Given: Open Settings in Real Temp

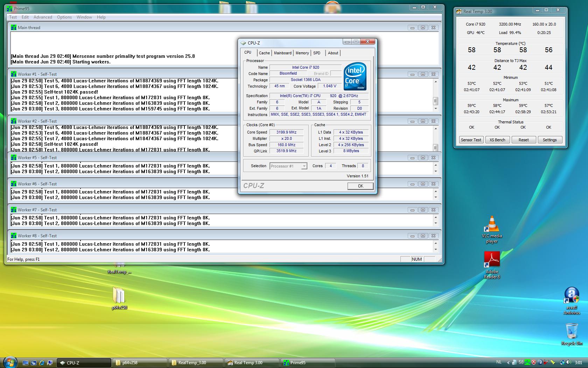Looking at the screenshot, I should point(549,139).
